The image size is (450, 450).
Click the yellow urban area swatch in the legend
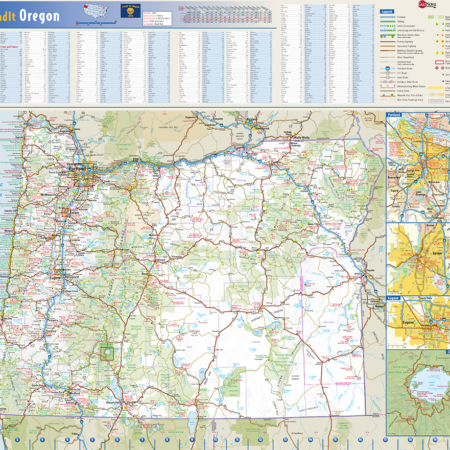click(436, 88)
